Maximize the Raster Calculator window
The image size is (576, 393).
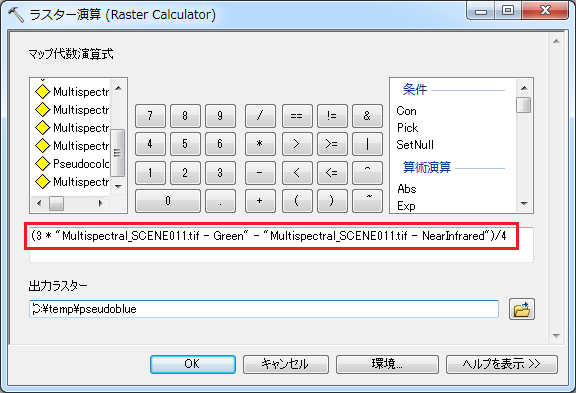508,10
